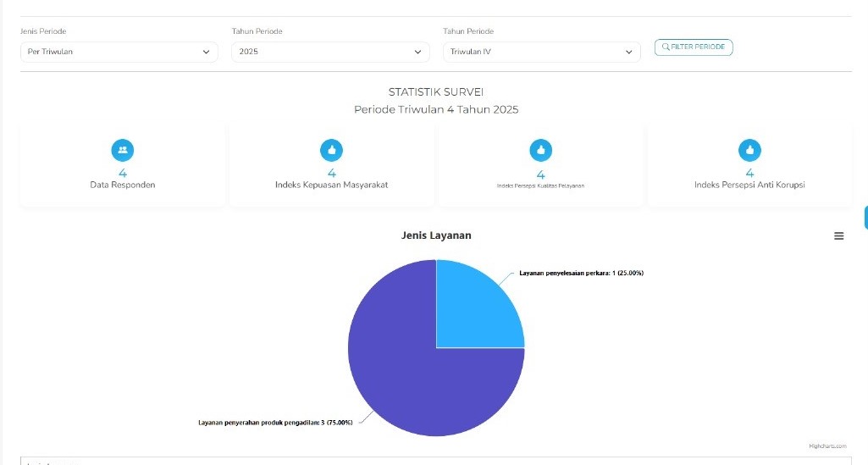This screenshot has height=465, width=868.
Task: Click the Indeks Persepsi Anti Korupsi label text
Action: [x=749, y=185]
